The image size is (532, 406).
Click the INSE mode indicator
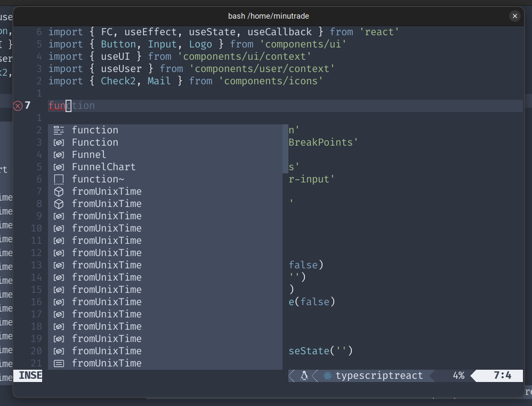28,376
